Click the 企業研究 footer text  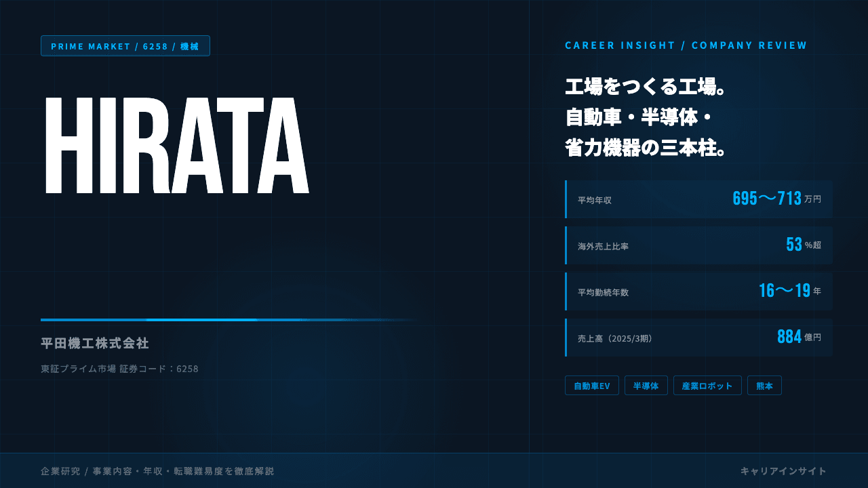(x=157, y=471)
